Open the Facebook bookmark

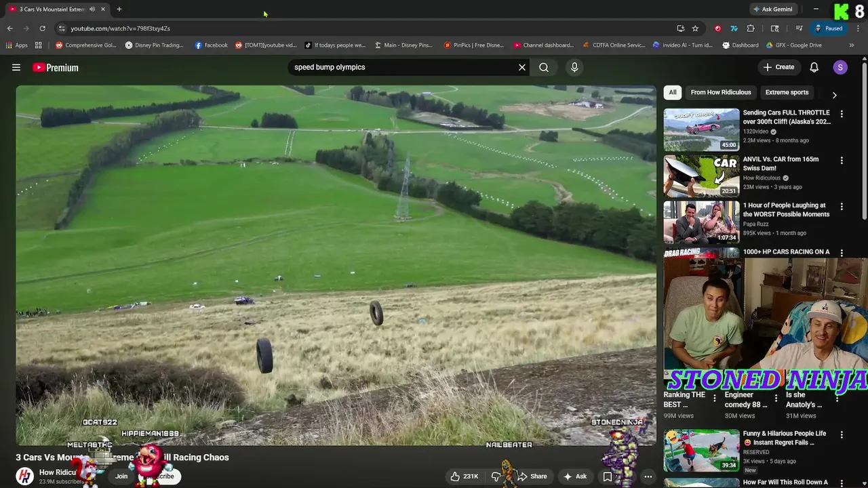[x=211, y=45]
